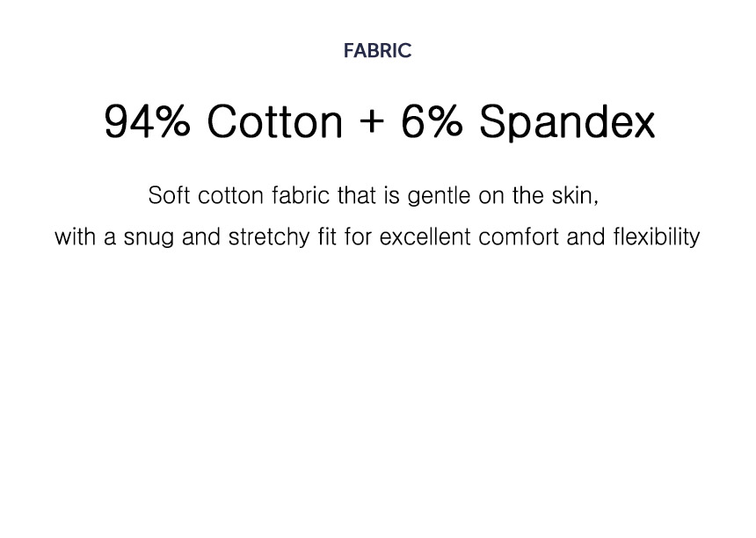Select the word Cotton in the headline
The height and width of the screenshot is (538, 756).
pos(275,121)
